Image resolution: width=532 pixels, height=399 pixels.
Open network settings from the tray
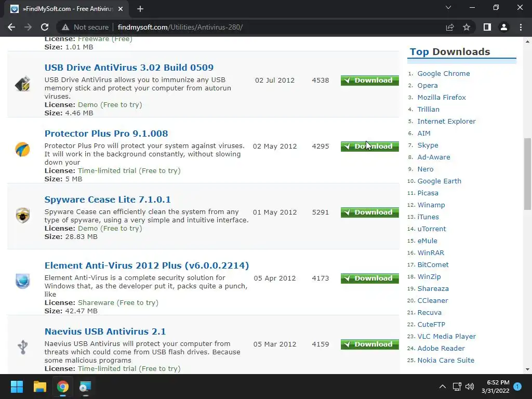(457, 387)
